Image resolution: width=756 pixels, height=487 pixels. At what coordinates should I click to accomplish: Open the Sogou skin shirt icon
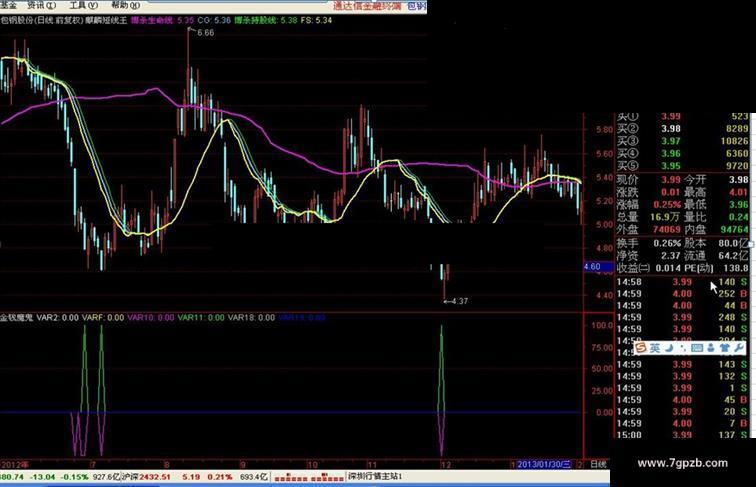pyautogui.click(x=724, y=348)
